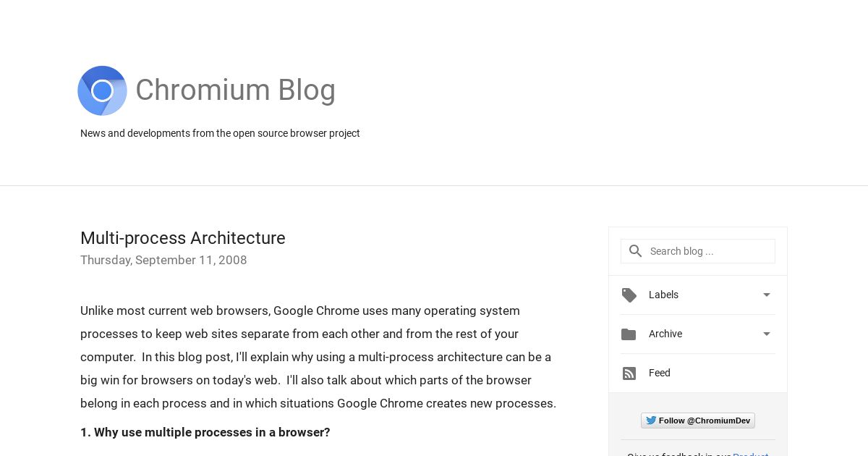Viewport: 868px width, 456px height.
Task: Click the blog tagline under the title
Action: [220, 133]
